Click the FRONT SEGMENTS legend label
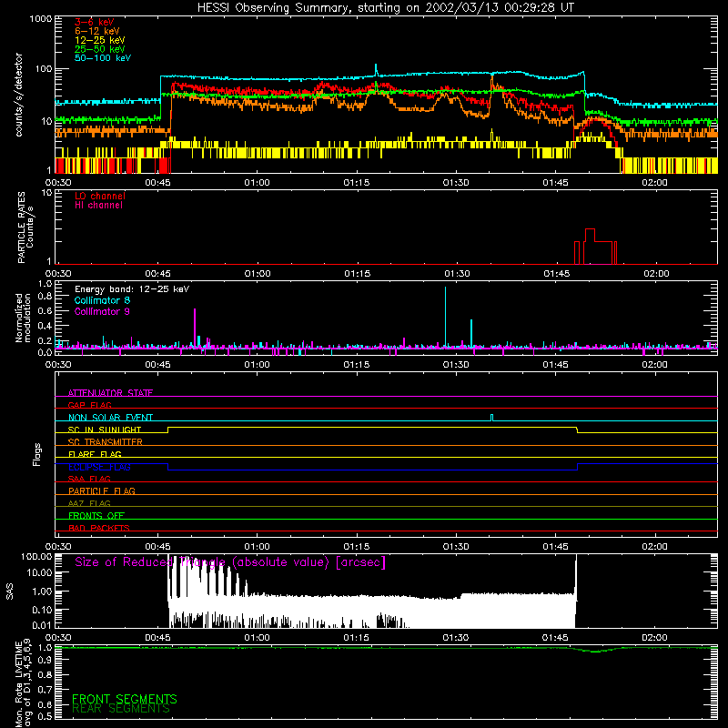 pyautogui.click(x=125, y=699)
